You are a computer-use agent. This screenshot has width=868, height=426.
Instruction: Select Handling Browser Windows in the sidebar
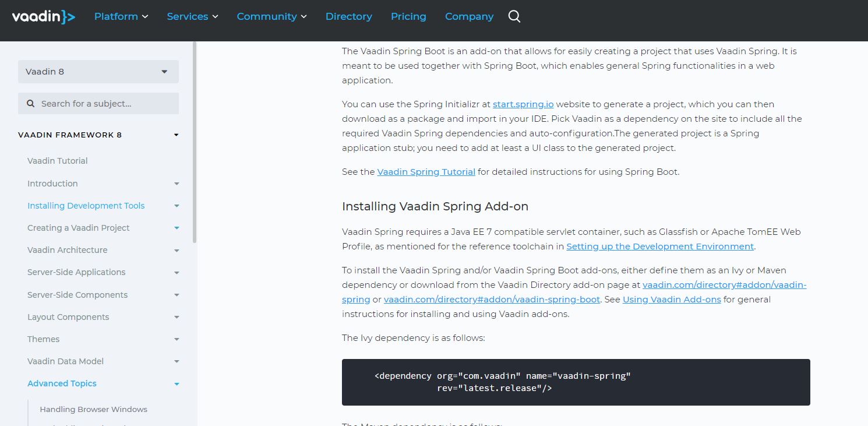click(x=93, y=409)
